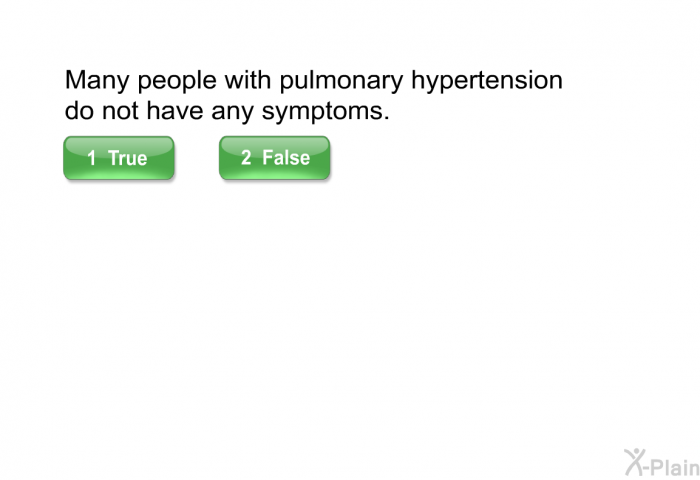The width and height of the screenshot is (700, 480).
Task: Open the X-Plain watermark text
Action: (x=662, y=463)
